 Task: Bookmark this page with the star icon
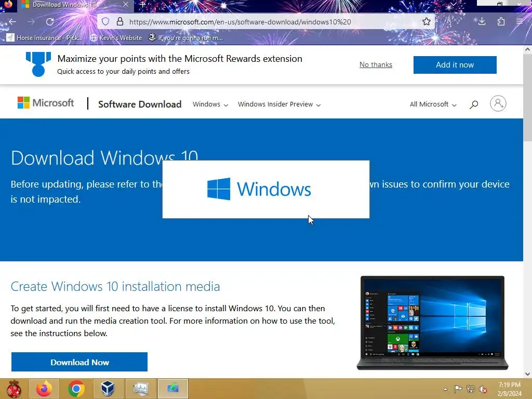pyautogui.click(x=427, y=22)
